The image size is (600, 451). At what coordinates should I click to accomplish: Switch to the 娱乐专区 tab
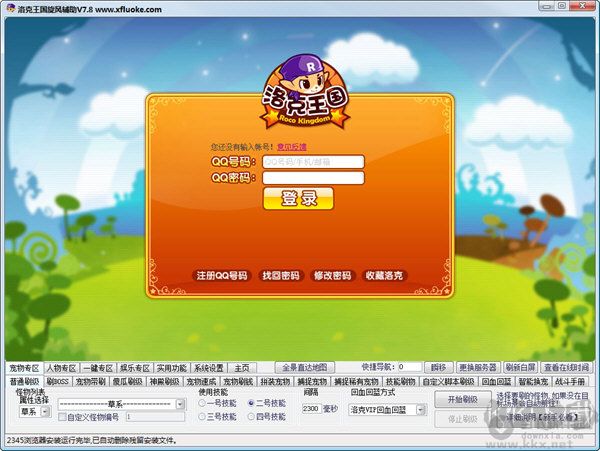135,368
